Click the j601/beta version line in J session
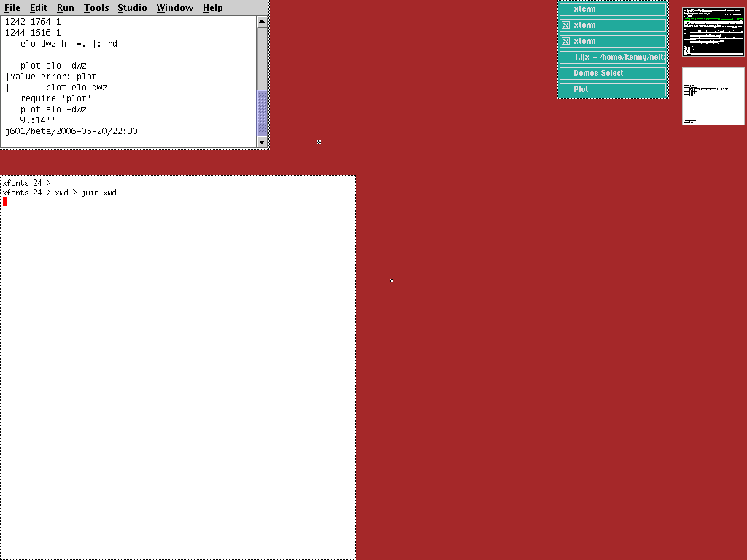The height and width of the screenshot is (560, 747). tap(71, 131)
